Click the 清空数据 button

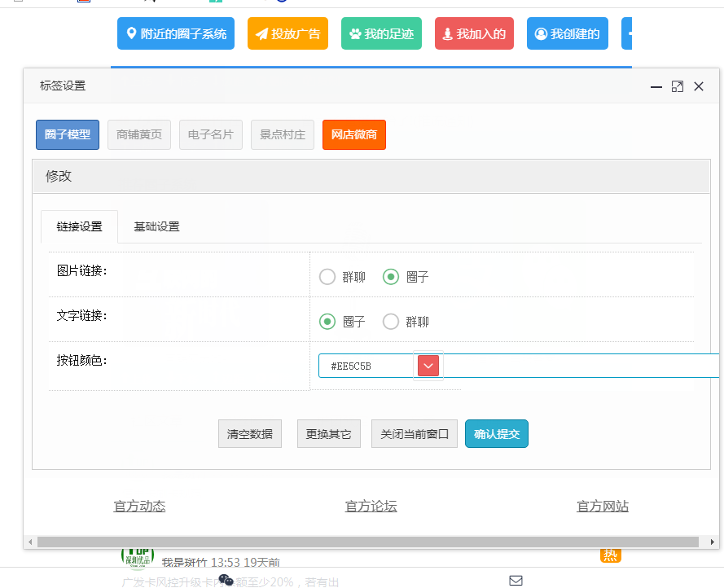pyautogui.click(x=249, y=434)
